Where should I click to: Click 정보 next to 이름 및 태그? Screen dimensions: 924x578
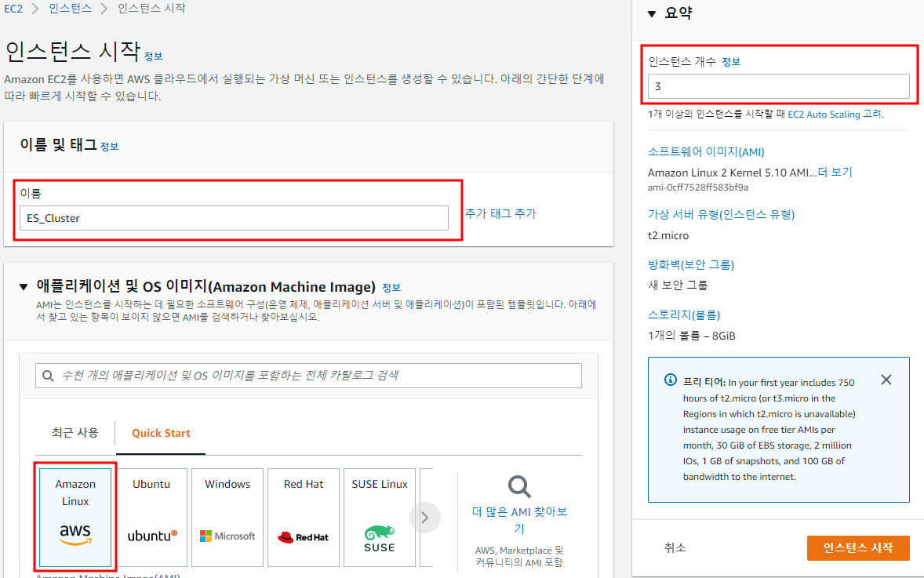pos(109,147)
